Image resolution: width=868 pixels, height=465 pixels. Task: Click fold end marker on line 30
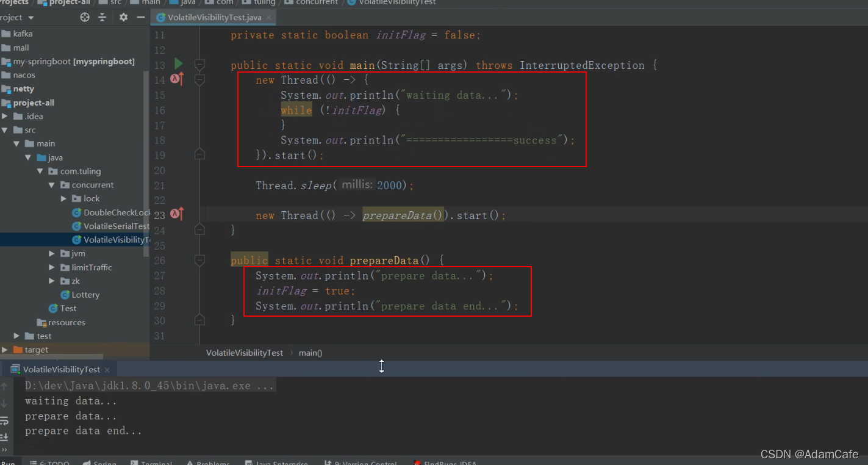coord(199,320)
